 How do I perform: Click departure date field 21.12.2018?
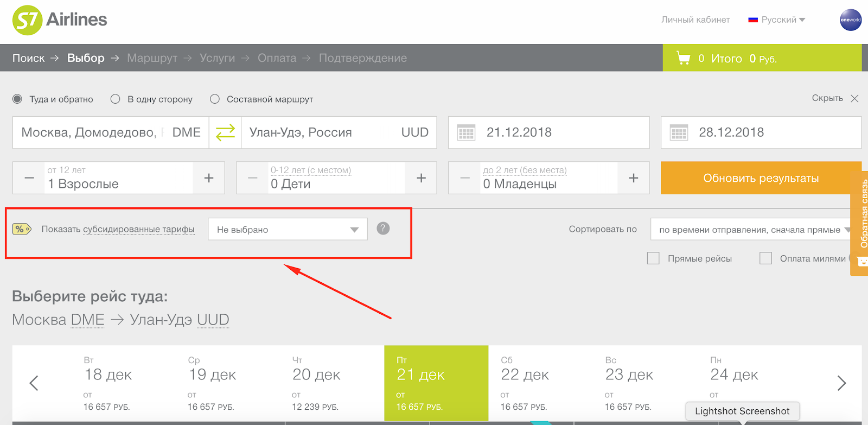point(549,132)
